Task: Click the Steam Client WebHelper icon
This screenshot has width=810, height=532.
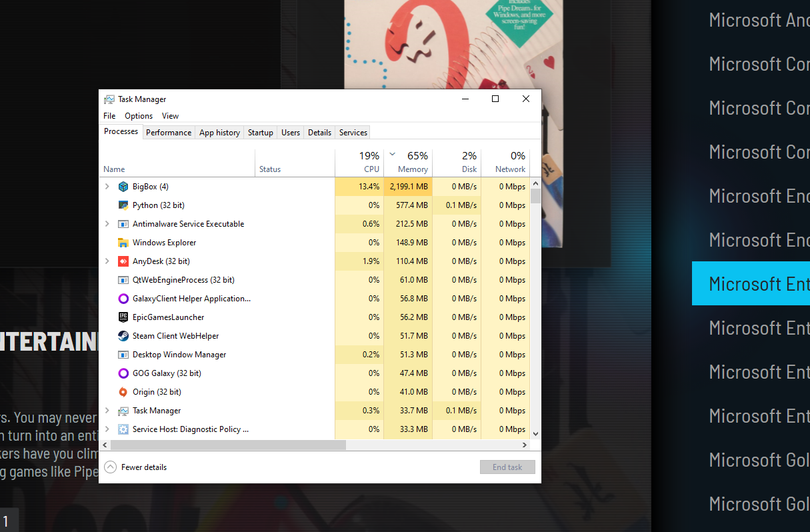Action: click(123, 336)
